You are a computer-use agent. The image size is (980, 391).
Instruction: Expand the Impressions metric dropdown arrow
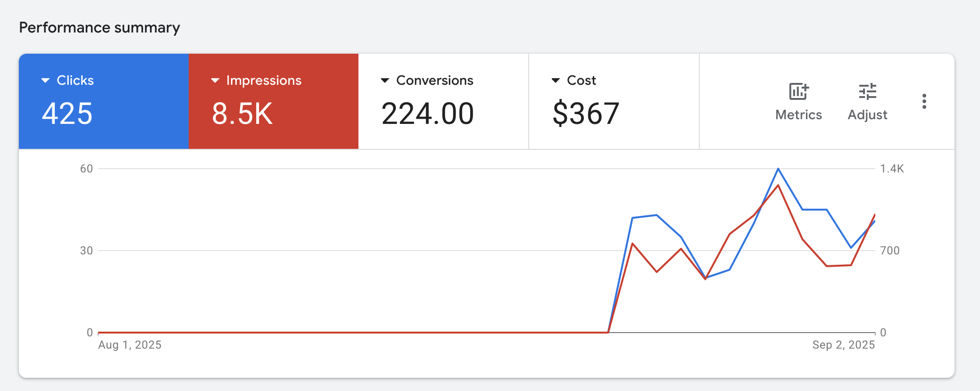[216, 81]
